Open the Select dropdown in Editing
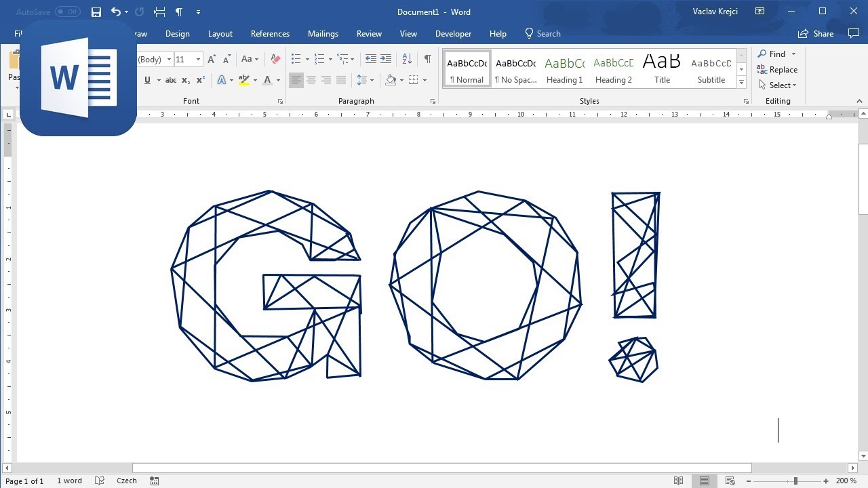This screenshot has width=868, height=488. (x=777, y=85)
